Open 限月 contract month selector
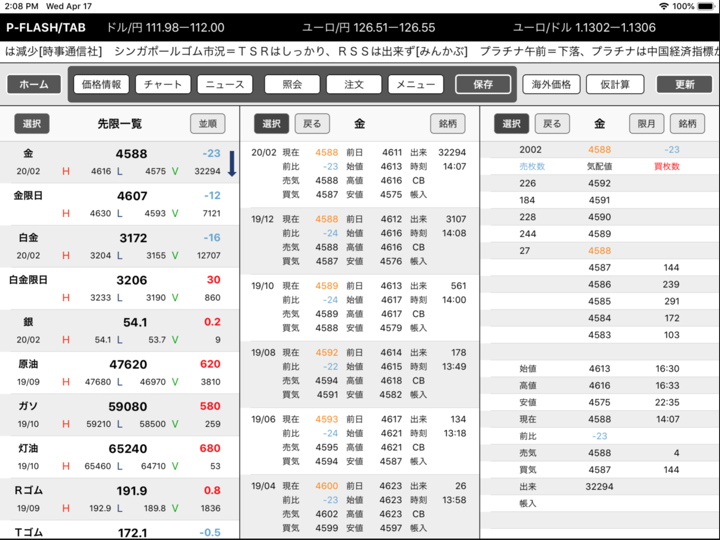 coord(647,123)
